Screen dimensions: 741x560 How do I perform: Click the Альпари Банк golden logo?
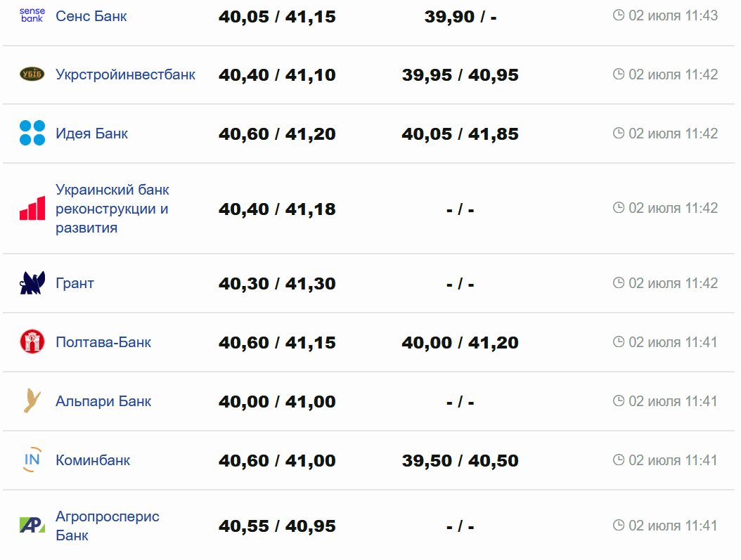click(x=32, y=401)
